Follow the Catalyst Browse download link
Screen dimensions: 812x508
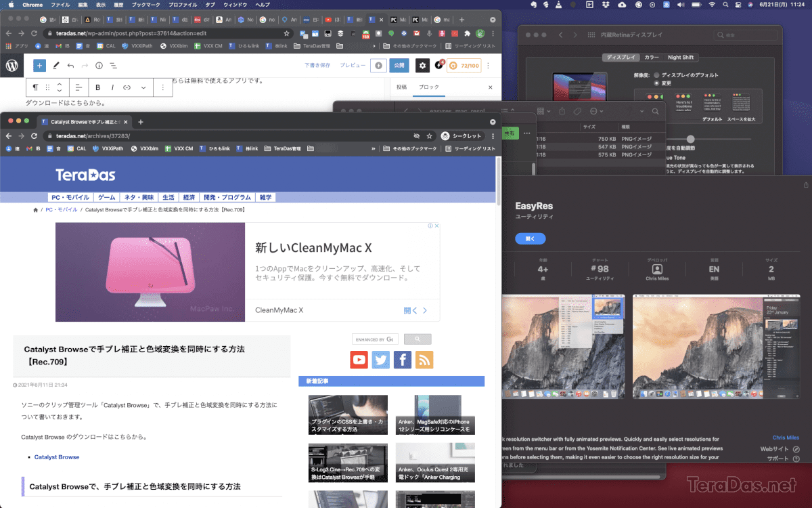(57, 457)
